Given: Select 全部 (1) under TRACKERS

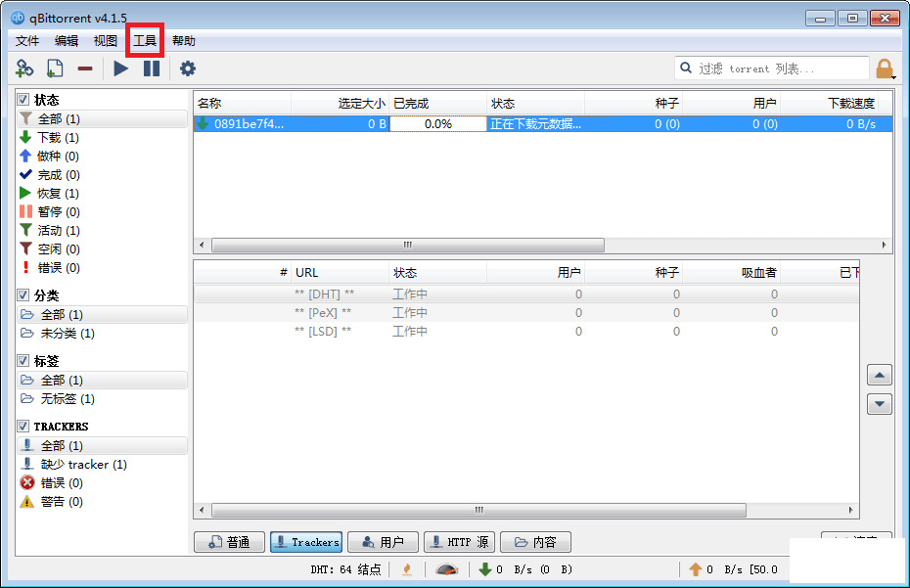Looking at the screenshot, I should 102,446.
